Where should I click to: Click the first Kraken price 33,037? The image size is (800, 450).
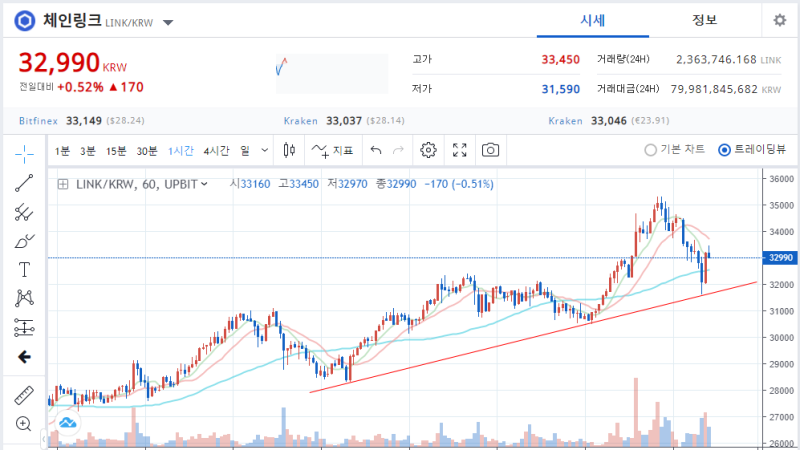tap(344, 121)
